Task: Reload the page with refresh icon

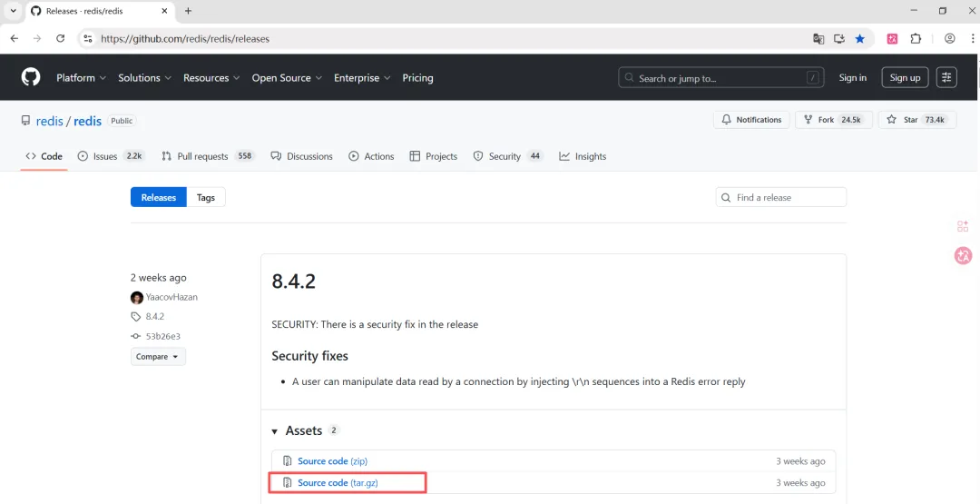Action: pyautogui.click(x=61, y=39)
